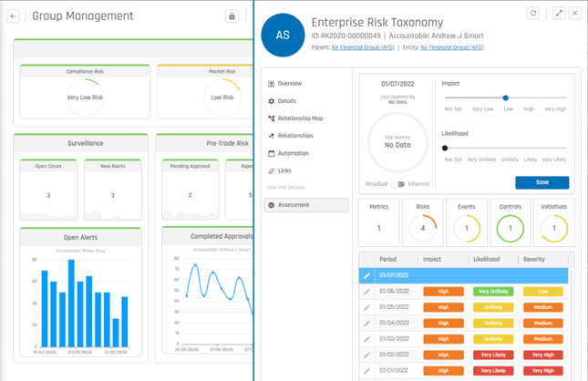Open the Entity Air Financial Group link
The image size is (588, 381).
point(452,47)
